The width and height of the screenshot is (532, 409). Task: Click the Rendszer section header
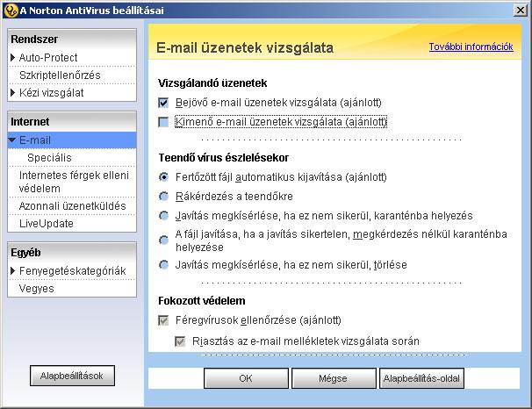[34, 39]
